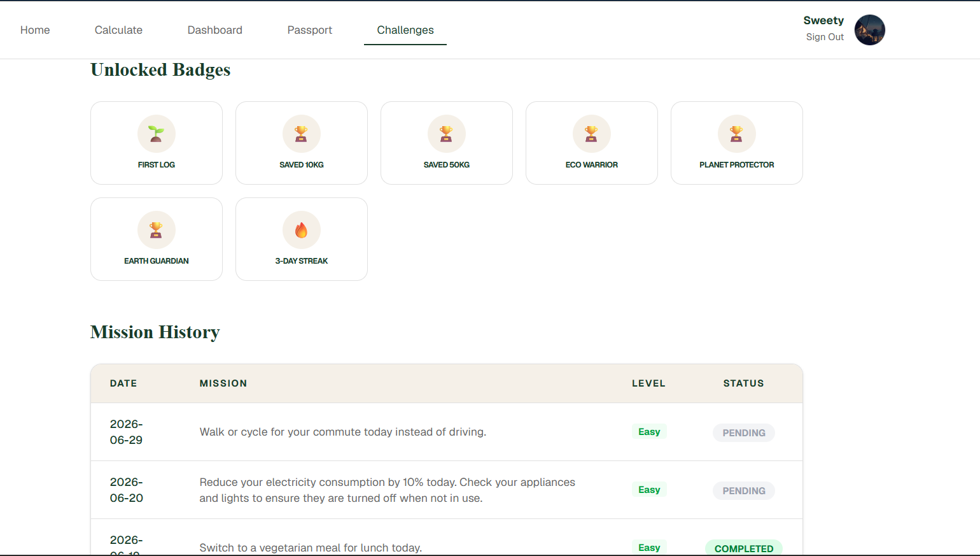980x556 pixels.
Task: Go to the Home tab
Action: (35, 30)
